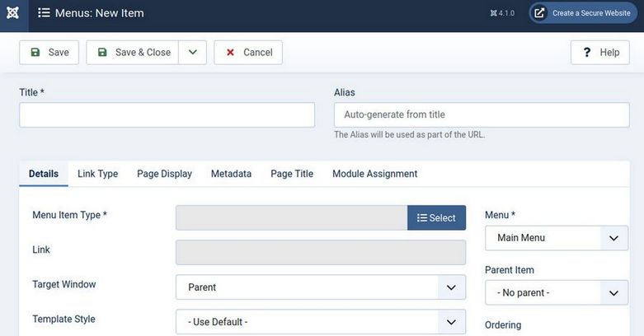The height and width of the screenshot is (336, 644).
Task: Switch to Module Assignment tab
Action: click(x=374, y=174)
